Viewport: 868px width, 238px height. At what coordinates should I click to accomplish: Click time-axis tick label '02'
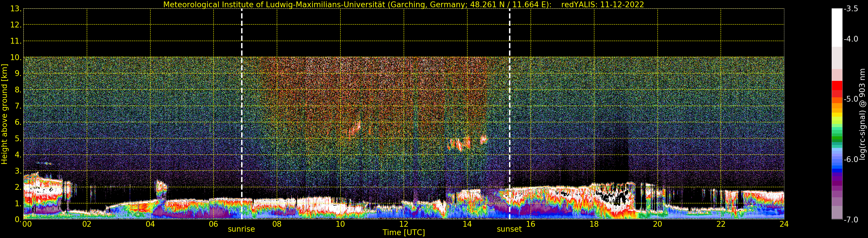[87, 224]
